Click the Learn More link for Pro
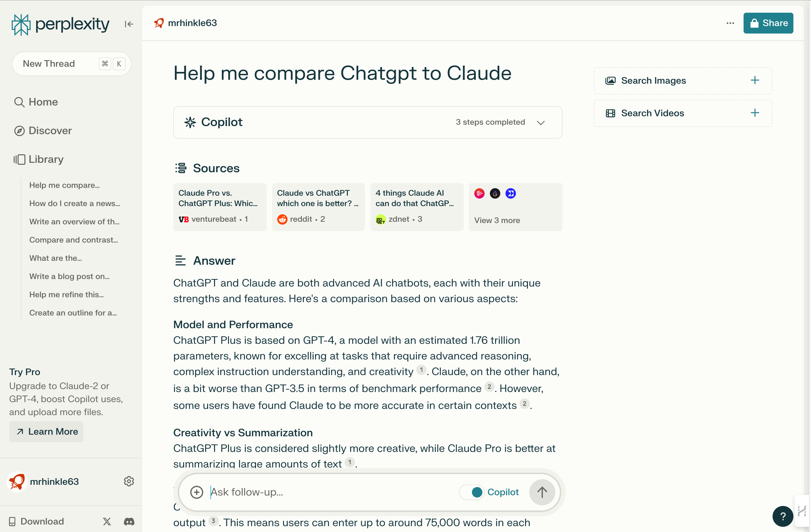The height and width of the screenshot is (532, 811). click(x=46, y=431)
